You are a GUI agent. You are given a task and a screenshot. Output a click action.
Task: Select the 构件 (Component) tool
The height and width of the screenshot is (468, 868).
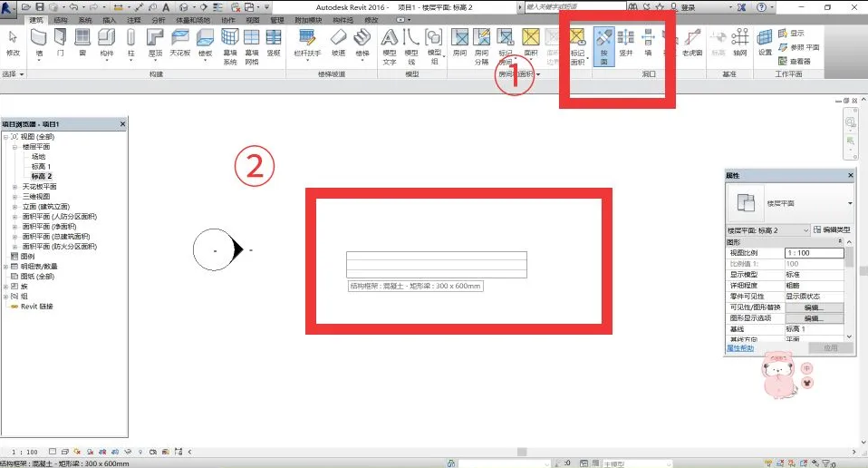pyautogui.click(x=107, y=44)
